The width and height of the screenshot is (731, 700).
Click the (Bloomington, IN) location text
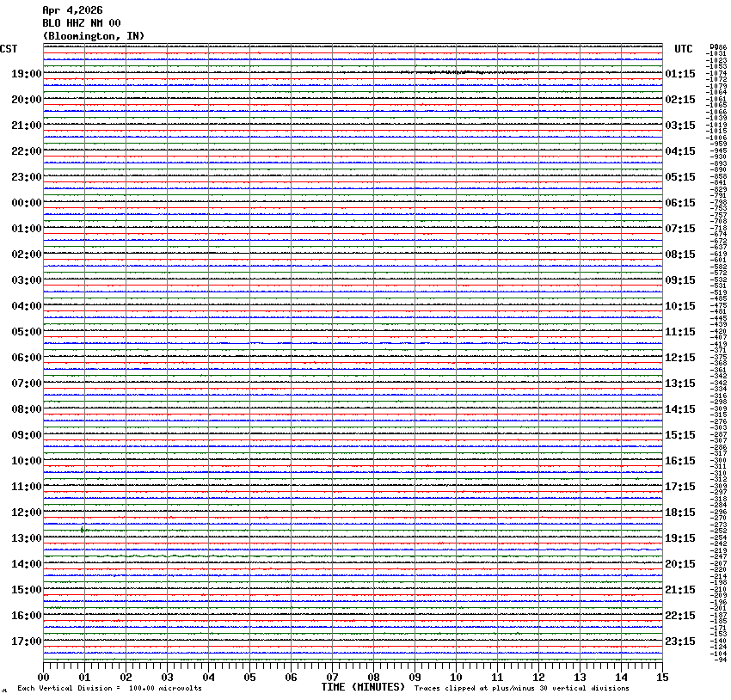[93, 35]
